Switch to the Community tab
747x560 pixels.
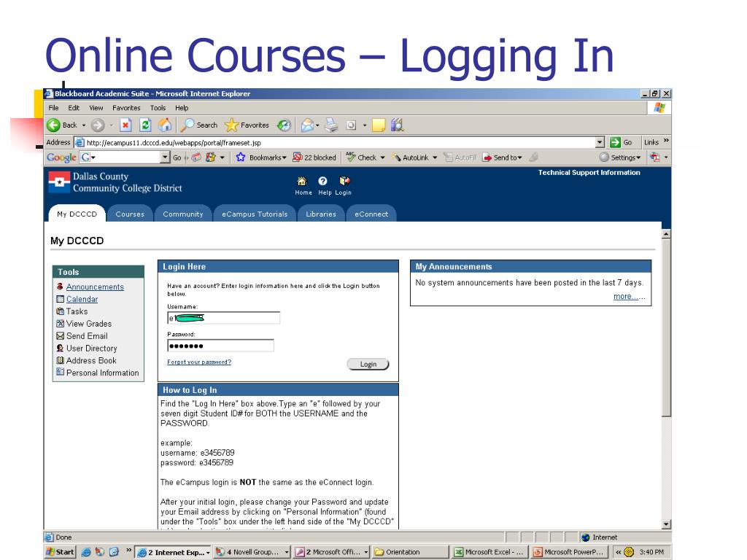tap(183, 214)
